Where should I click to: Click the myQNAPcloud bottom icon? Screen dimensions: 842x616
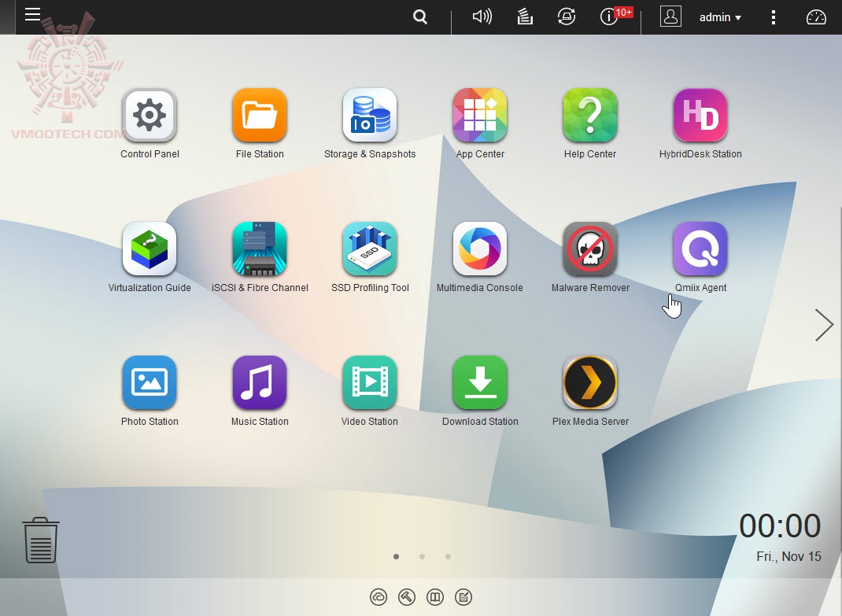(x=379, y=597)
